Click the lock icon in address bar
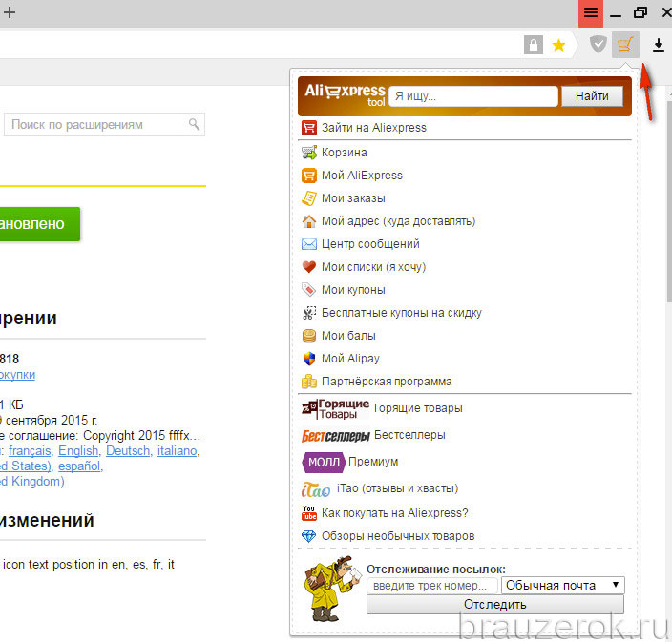Screen dimensions: 672x642 [x=534, y=45]
